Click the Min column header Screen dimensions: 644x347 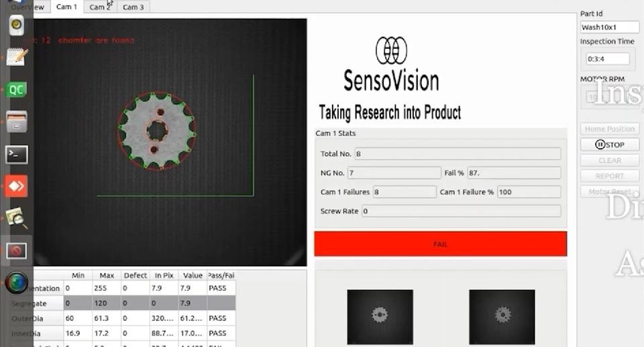click(x=78, y=275)
